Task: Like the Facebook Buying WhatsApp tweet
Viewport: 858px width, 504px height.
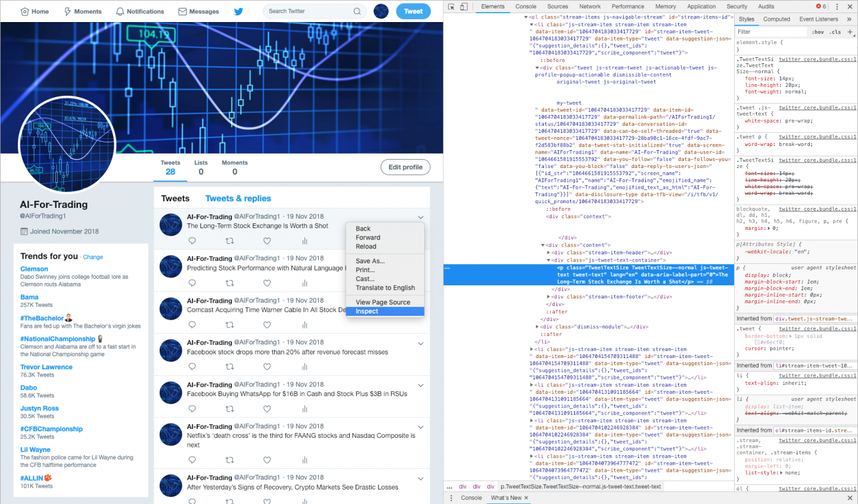Action: click(267, 409)
